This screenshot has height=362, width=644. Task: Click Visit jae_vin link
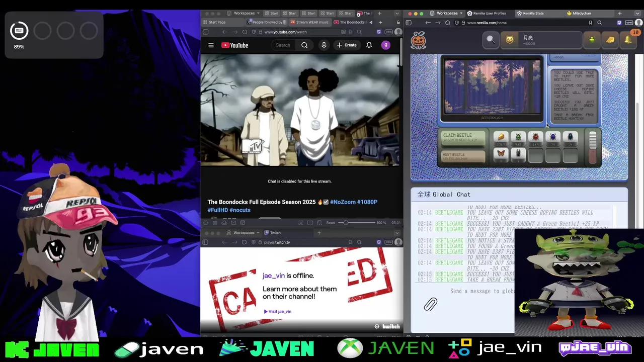tap(278, 311)
